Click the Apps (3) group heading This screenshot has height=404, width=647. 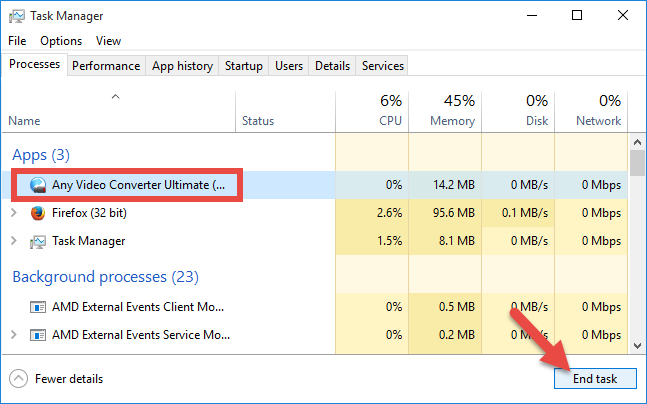pos(41,155)
